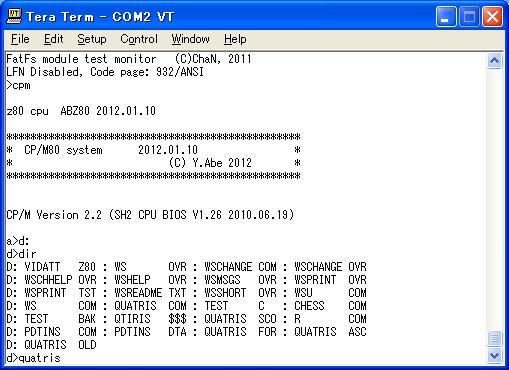Open the Help menu

235,39
